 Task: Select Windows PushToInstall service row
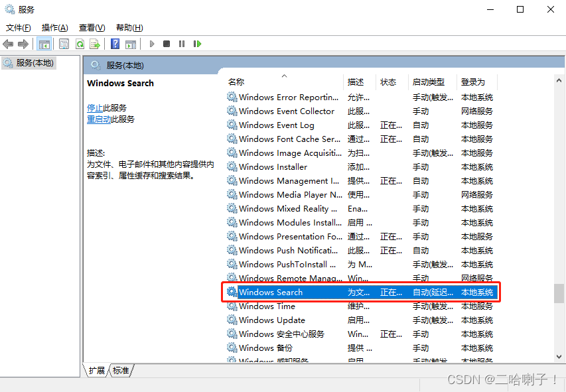[361, 265]
